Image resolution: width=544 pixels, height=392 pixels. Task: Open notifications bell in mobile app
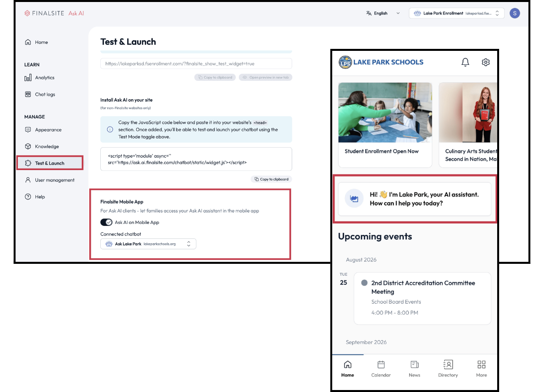pyautogui.click(x=465, y=62)
